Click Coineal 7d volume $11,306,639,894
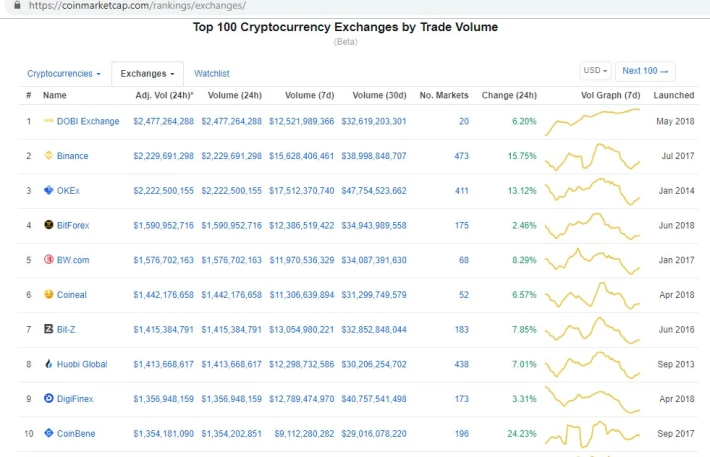The height and width of the screenshot is (457, 710). coord(302,294)
